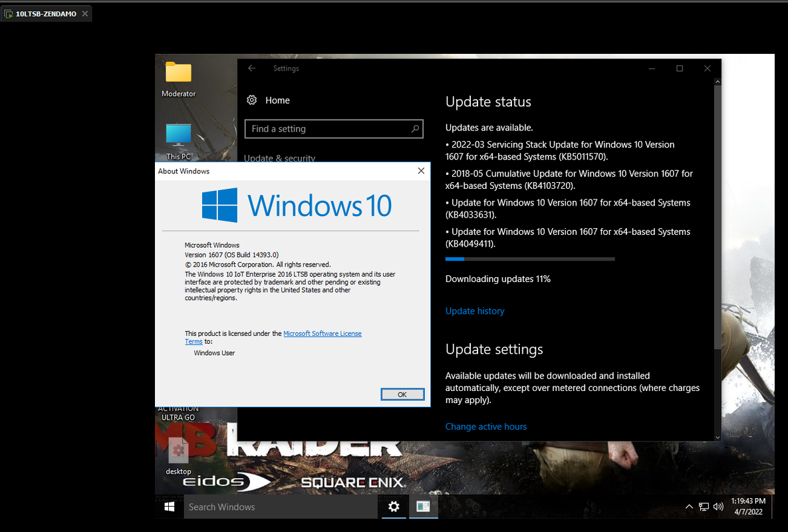Click the Search Windows taskbar box
The height and width of the screenshot is (532, 788).
click(x=281, y=507)
